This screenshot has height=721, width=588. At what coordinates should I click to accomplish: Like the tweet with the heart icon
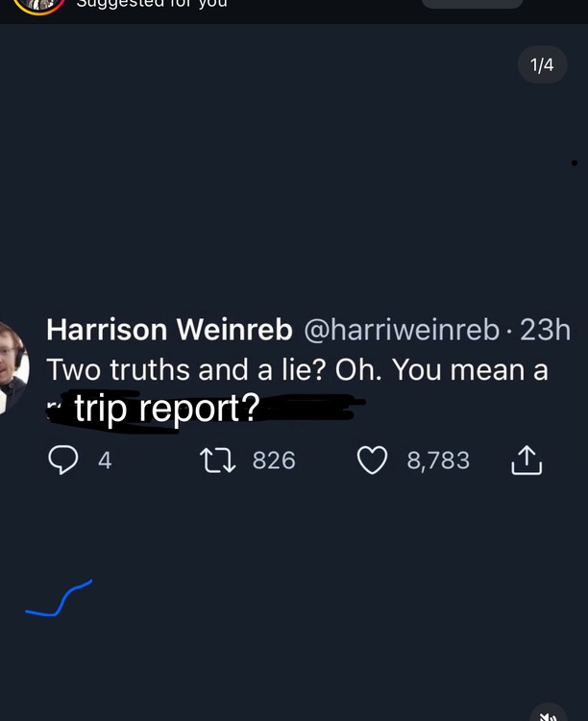(372, 461)
